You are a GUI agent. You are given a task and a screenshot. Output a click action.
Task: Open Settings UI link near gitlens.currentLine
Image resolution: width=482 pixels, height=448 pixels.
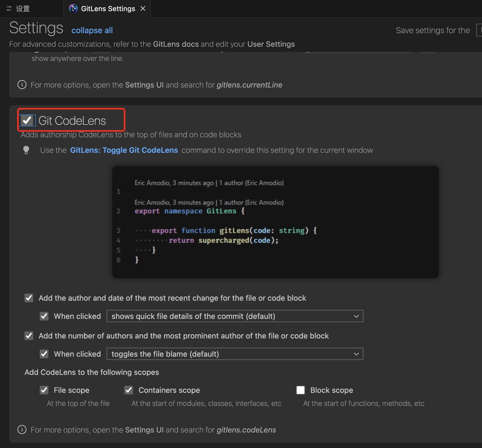(144, 85)
